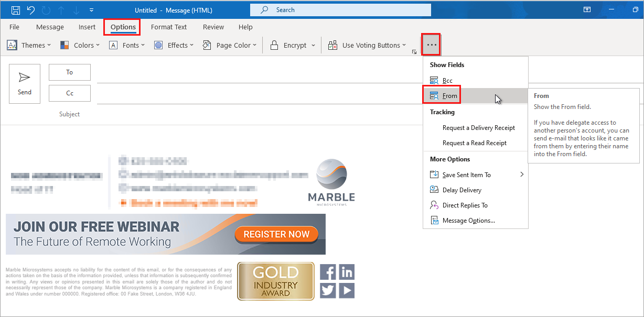Open the Insert tab

pos(87,27)
